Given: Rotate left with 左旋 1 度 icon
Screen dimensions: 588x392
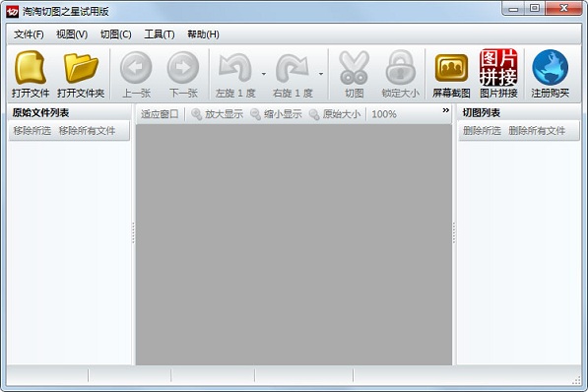Looking at the screenshot, I should tap(235, 68).
